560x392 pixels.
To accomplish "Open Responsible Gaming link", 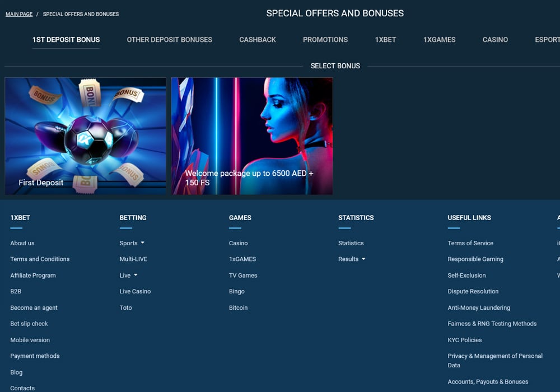I will click(x=475, y=259).
